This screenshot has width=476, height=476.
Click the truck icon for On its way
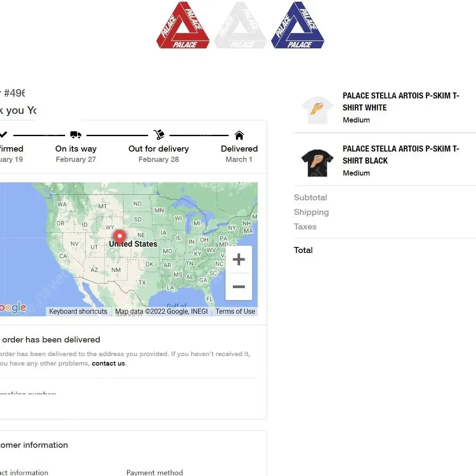[x=76, y=134]
